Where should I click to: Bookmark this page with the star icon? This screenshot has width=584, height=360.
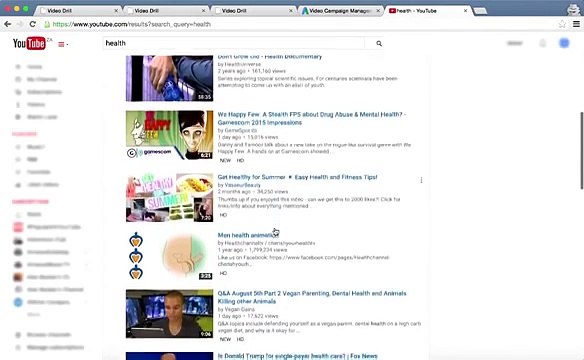(x=562, y=24)
